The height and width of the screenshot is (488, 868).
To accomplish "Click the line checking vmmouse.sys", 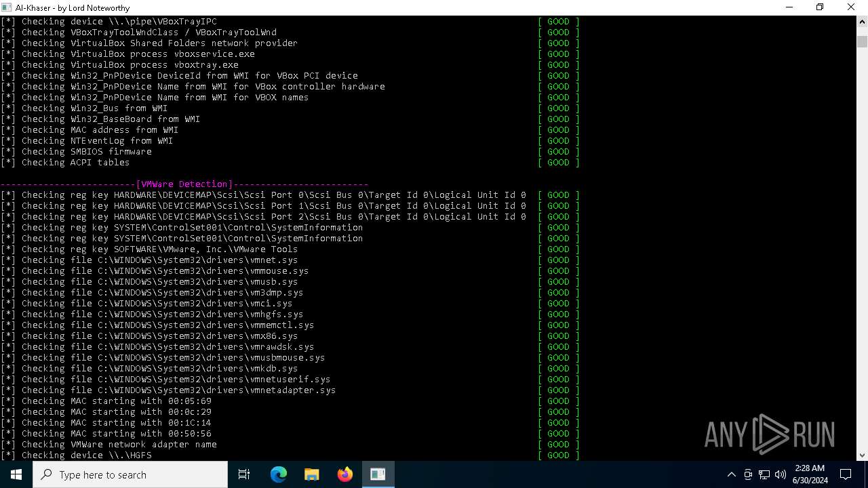I will (155, 271).
